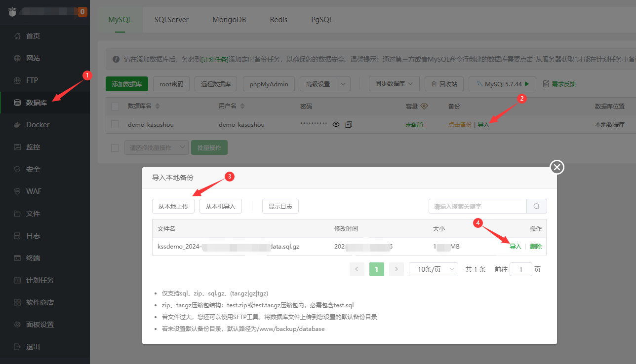The image size is (636, 364).
Task: Click the MySQL5.7.44 green play icon
Action: point(527,84)
